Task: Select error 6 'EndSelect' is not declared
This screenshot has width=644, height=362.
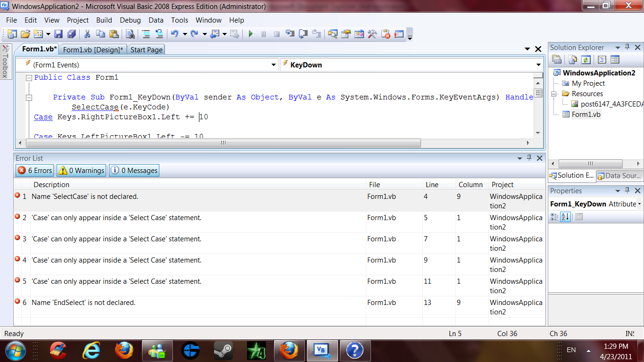Action: 279,307
